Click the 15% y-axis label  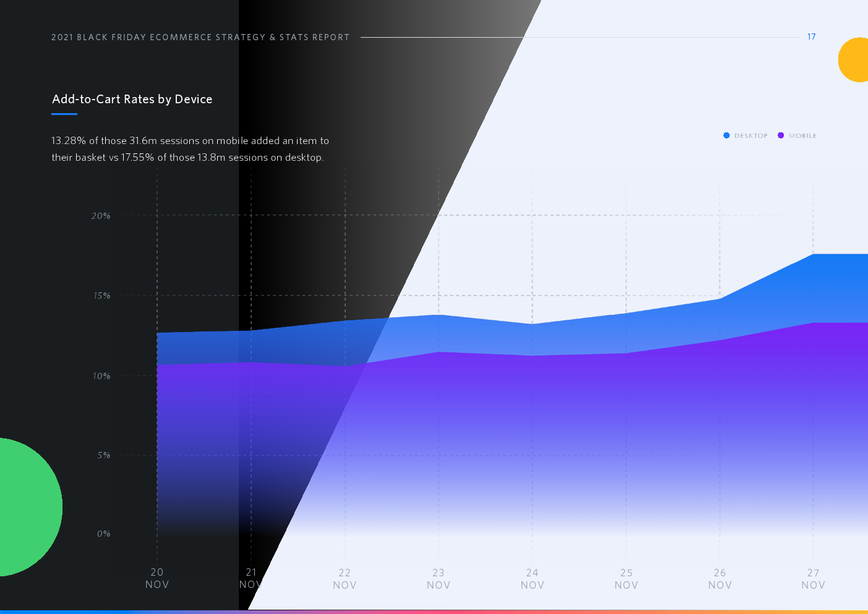pyautogui.click(x=101, y=296)
